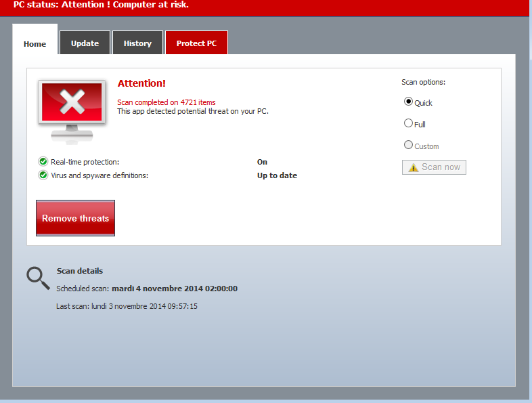Click green check icon beside Virus and spyware definitions
The height and width of the screenshot is (403, 532).
43,175
